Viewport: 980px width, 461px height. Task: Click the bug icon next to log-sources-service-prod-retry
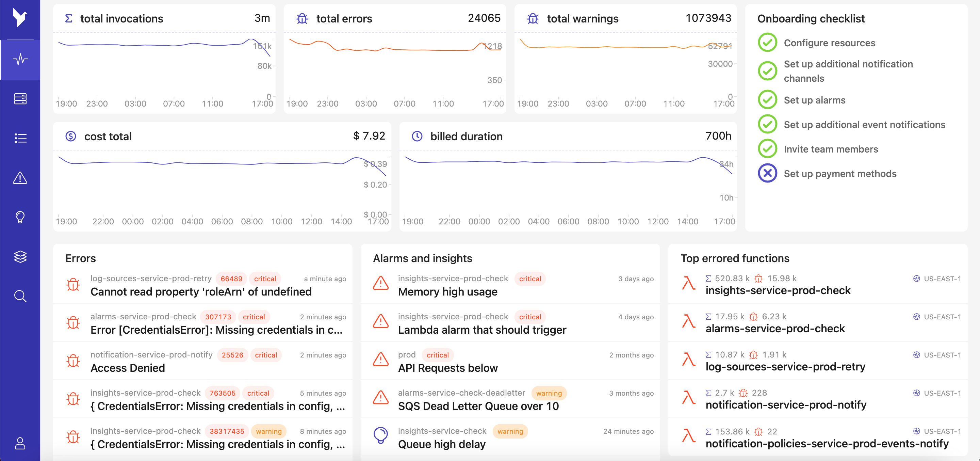73,284
